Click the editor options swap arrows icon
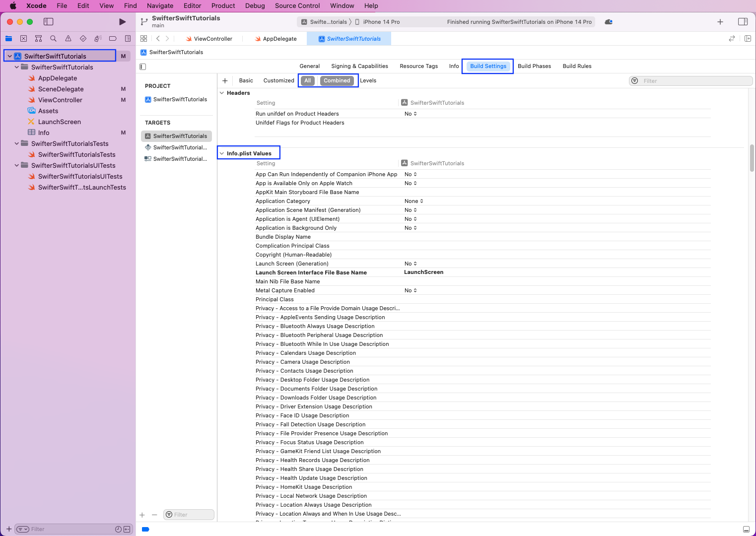The height and width of the screenshot is (536, 756). 732,39
